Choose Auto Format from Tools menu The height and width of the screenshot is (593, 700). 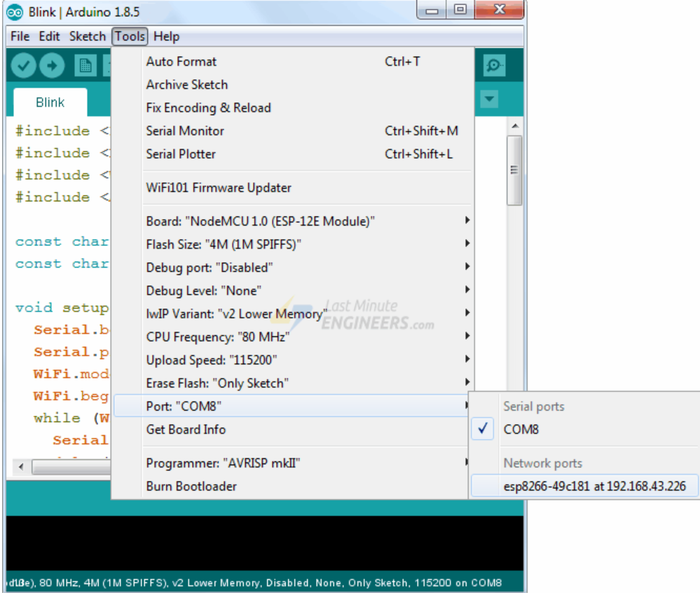coord(181,62)
